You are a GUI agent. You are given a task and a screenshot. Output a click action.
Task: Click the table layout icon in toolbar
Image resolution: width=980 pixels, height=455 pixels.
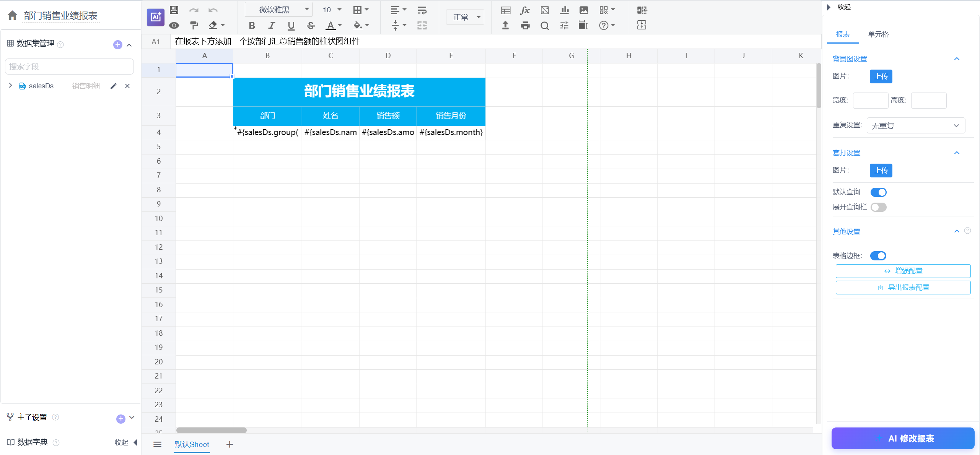pyautogui.click(x=506, y=10)
